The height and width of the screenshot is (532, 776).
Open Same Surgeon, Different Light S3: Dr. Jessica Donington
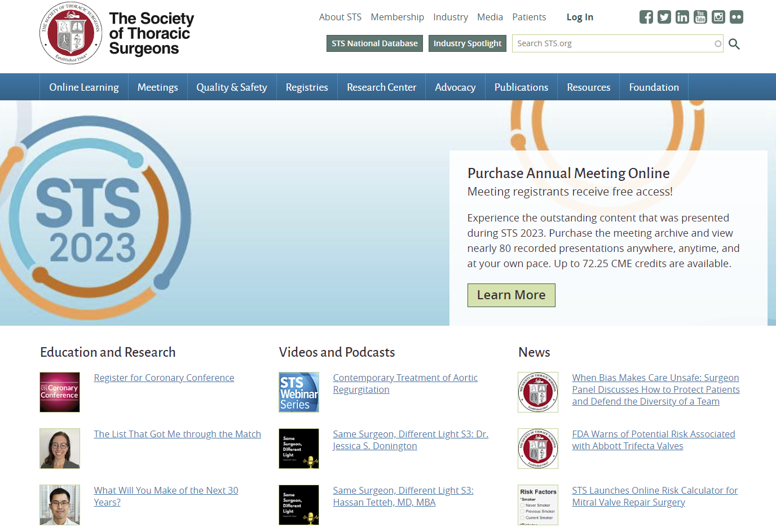click(x=411, y=440)
